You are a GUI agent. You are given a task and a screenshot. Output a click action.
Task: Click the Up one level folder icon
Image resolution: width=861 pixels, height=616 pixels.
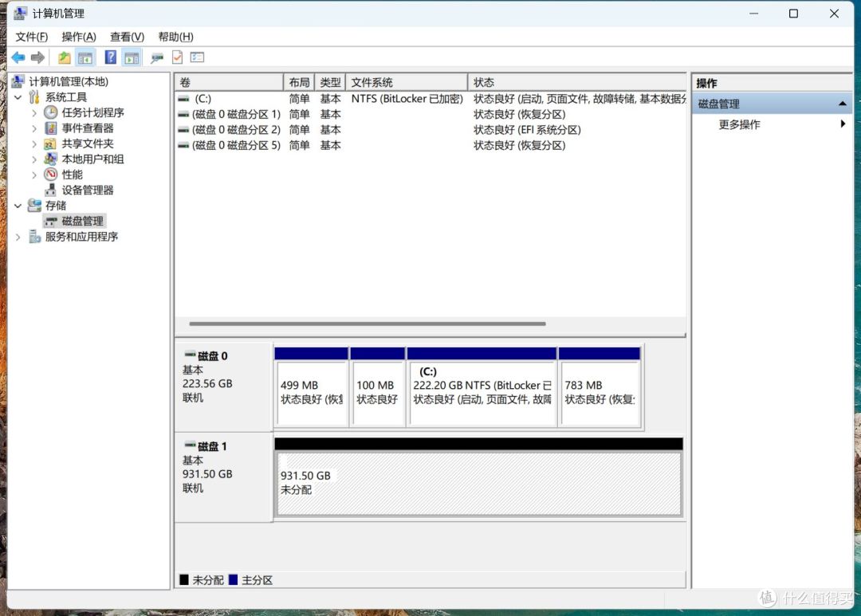pyautogui.click(x=65, y=57)
